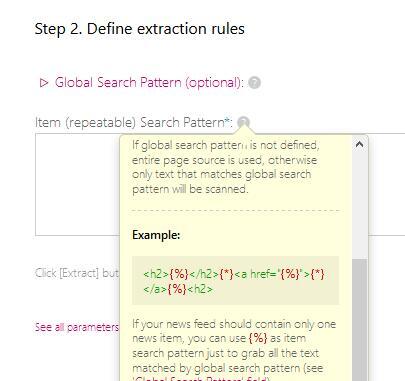The image size is (405, 381).
Task: Click paragraph starting 'If your news feed'
Action: tap(234, 349)
